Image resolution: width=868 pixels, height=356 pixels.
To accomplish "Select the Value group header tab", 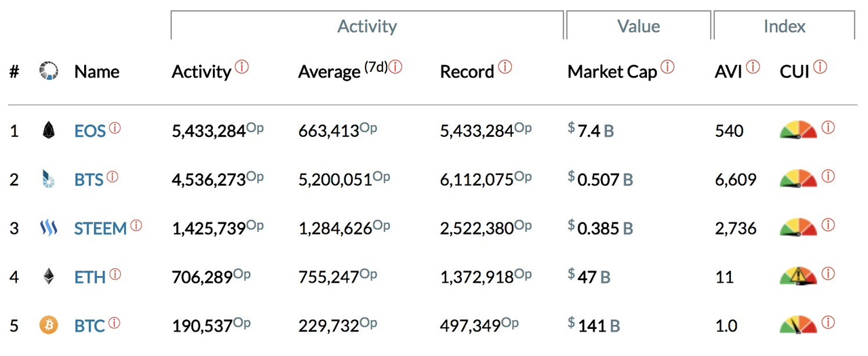I will (x=639, y=26).
